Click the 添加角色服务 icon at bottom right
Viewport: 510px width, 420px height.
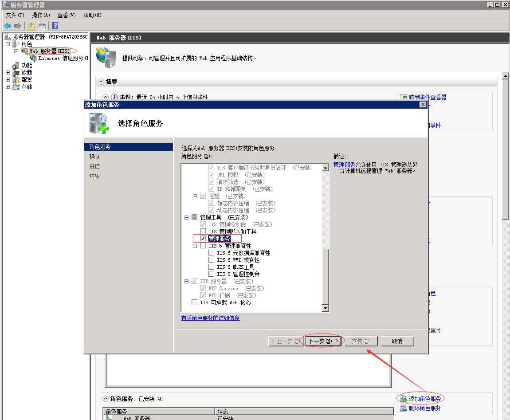(403, 399)
